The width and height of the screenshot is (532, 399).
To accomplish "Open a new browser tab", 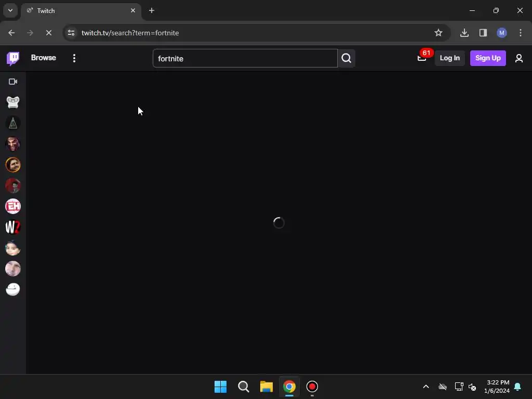I will click(x=152, y=10).
